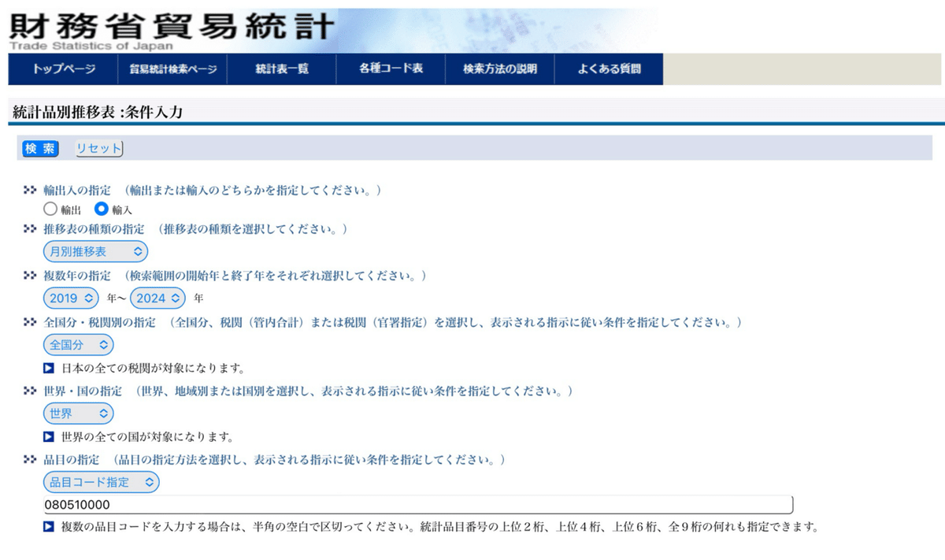Click the リセット reset button
Image resolution: width=945 pixels, height=560 pixels.
point(98,149)
